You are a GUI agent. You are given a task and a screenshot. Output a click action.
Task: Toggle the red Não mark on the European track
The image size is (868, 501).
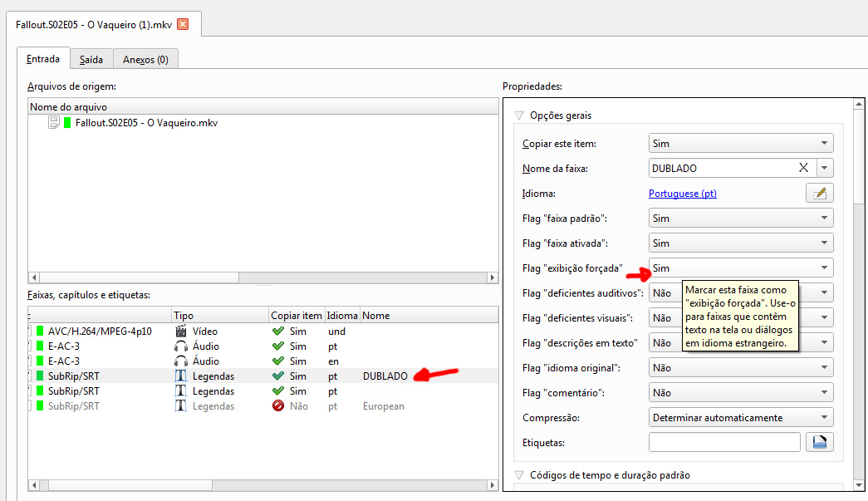(278, 406)
